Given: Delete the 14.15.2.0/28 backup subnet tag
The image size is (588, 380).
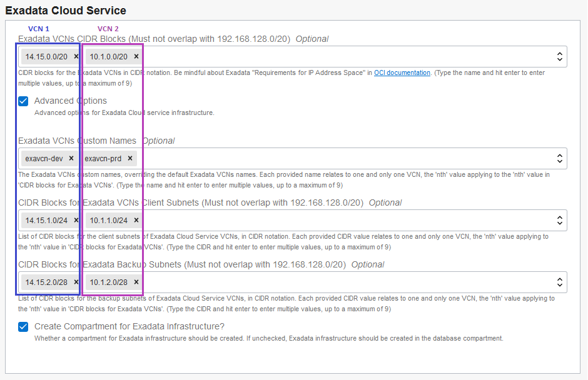Looking at the screenshot, I should [76, 282].
